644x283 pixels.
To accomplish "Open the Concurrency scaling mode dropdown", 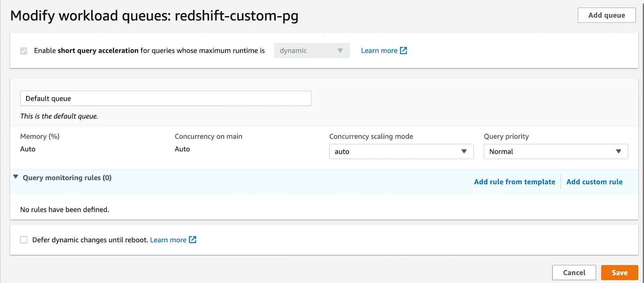I will tap(401, 152).
